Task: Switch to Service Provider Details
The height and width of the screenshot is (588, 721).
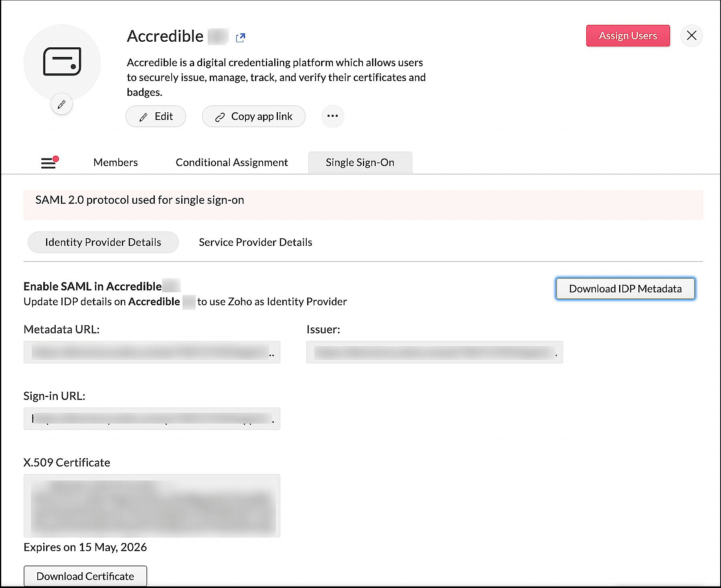Action: click(255, 242)
